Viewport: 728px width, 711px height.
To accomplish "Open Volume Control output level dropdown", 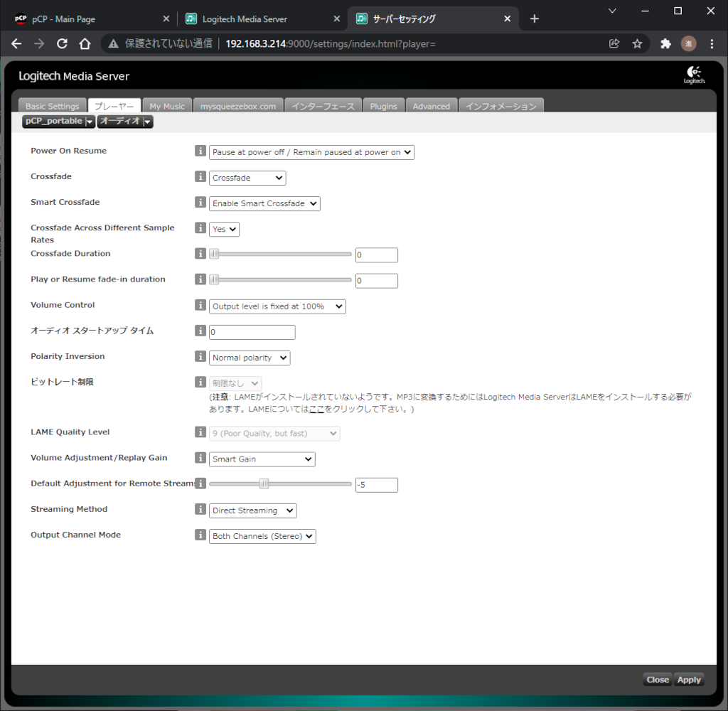I will 277,306.
